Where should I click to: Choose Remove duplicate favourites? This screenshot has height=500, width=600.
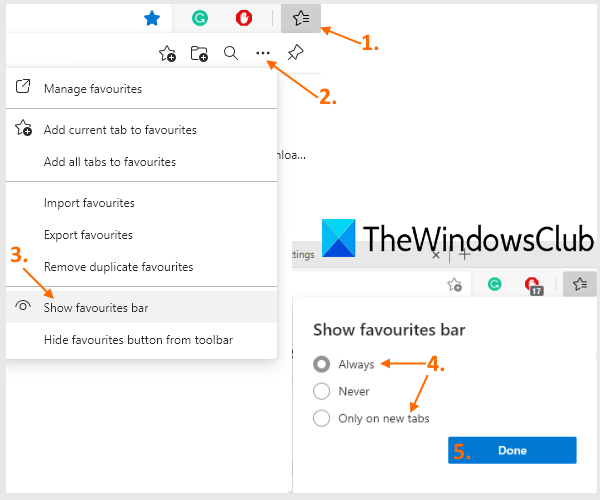(141, 267)
